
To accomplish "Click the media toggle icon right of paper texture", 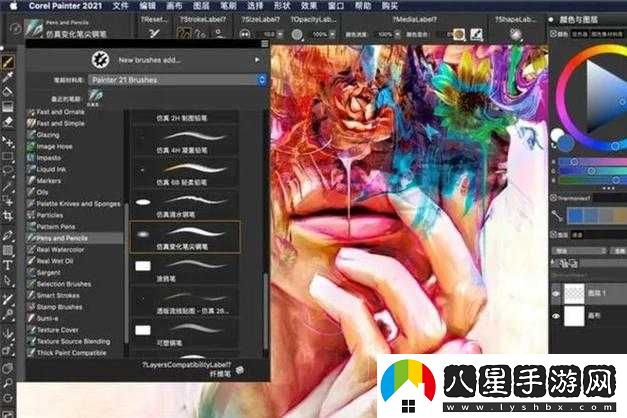I will (476, 34).
